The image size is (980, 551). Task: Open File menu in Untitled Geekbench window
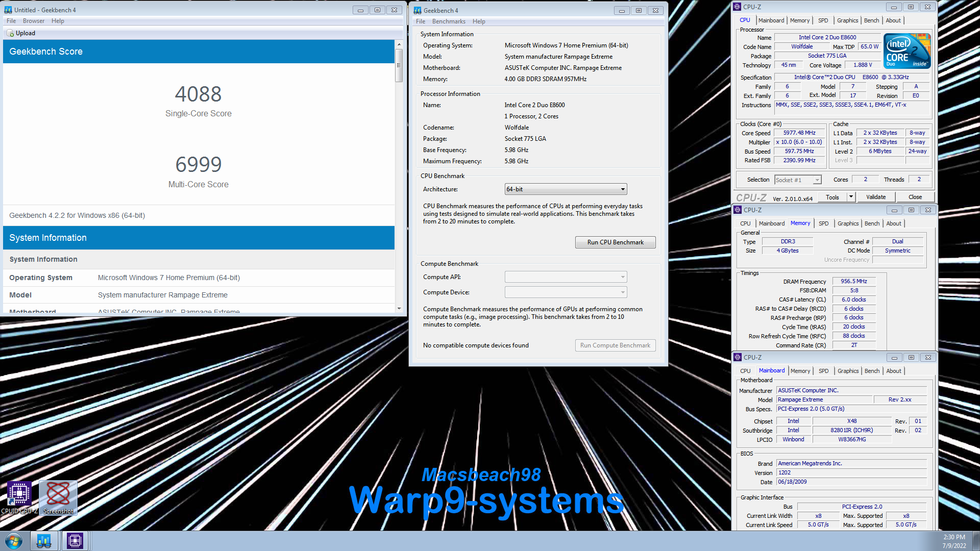11,21
